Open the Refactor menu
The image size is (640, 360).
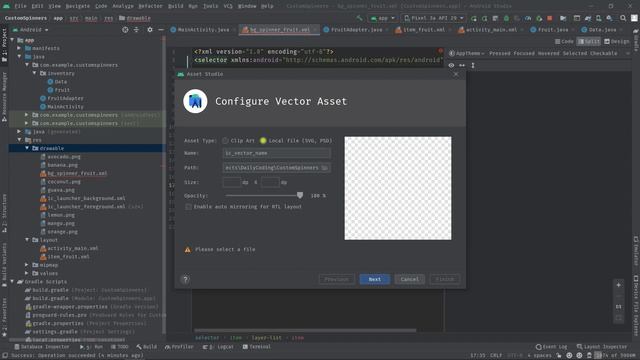coord(150,6)
